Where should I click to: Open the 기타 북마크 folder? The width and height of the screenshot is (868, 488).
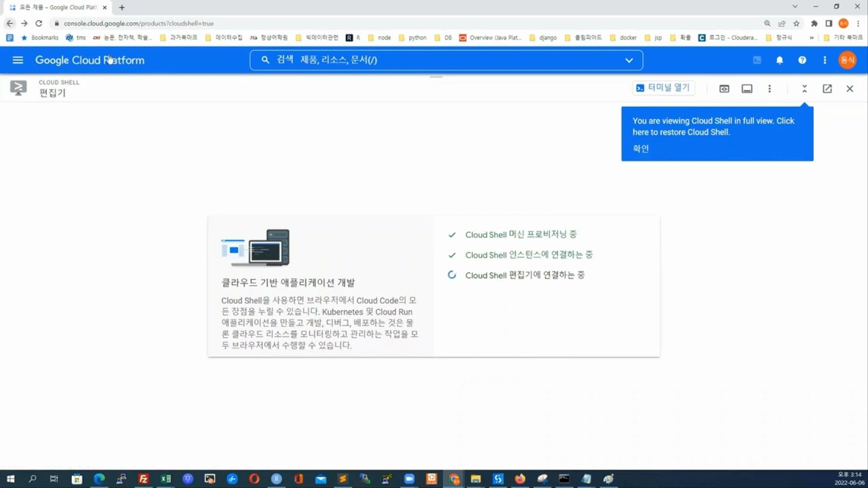tap(843, 38)
